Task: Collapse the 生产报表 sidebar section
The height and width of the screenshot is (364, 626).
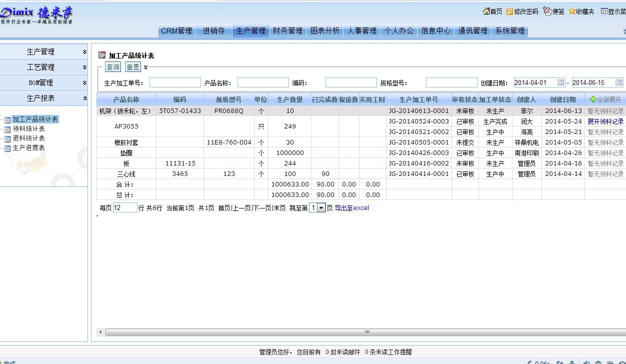Action: [84, 98]
